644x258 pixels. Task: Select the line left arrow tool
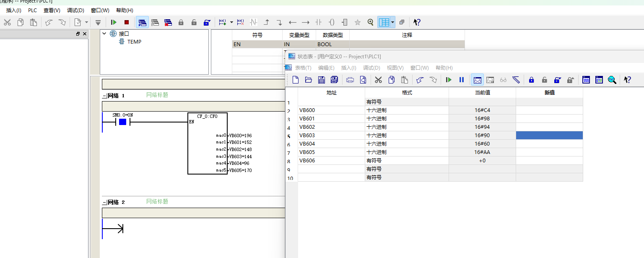[293, 22]
